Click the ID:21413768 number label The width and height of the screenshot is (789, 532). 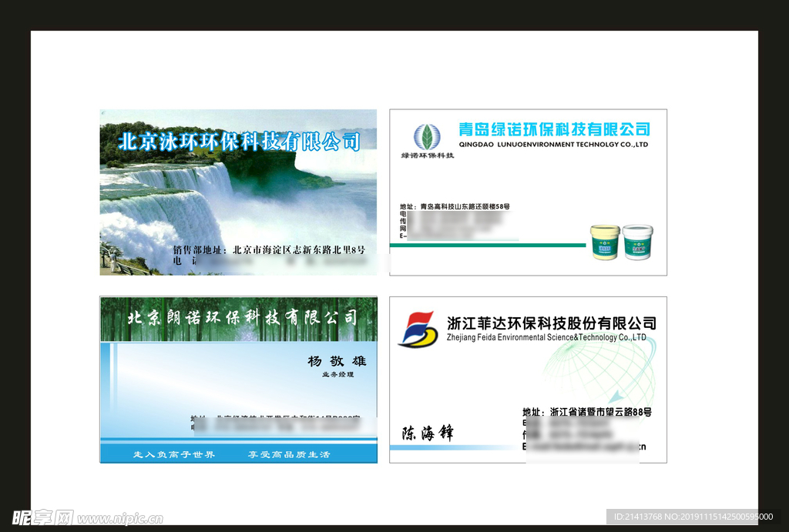pos(638,517)
